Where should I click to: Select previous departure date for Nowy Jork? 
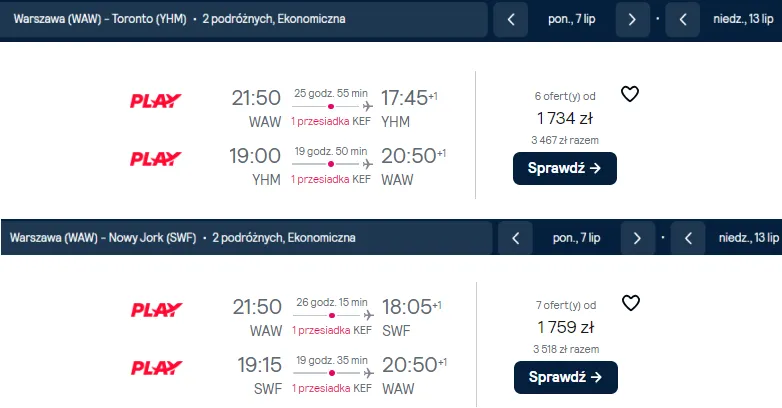pos(516,238)
